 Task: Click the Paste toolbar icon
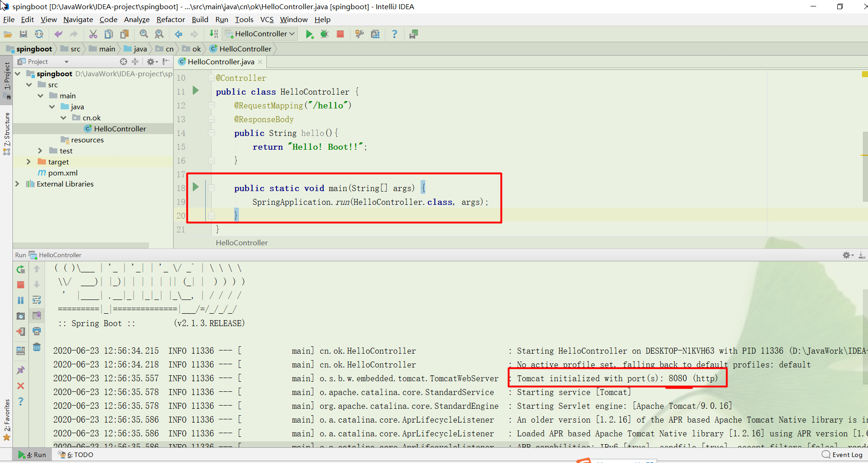124,34
